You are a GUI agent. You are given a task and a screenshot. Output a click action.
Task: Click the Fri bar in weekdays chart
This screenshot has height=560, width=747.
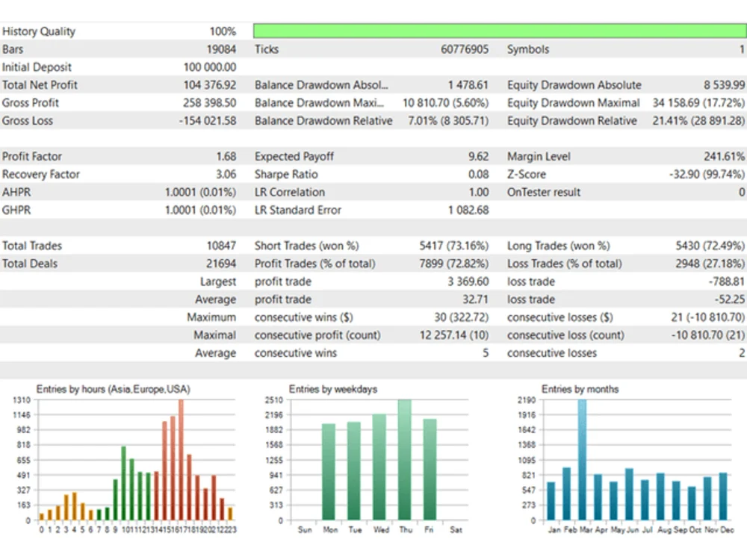(430, 469)
